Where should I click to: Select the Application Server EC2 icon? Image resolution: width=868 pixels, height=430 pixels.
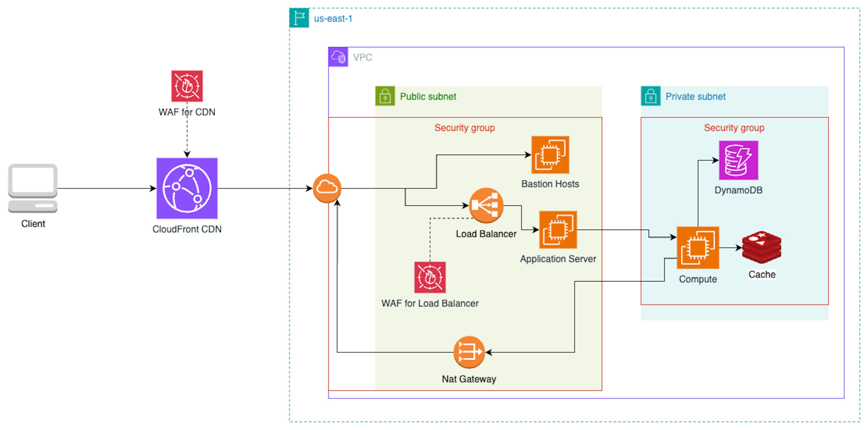point(558,230)
